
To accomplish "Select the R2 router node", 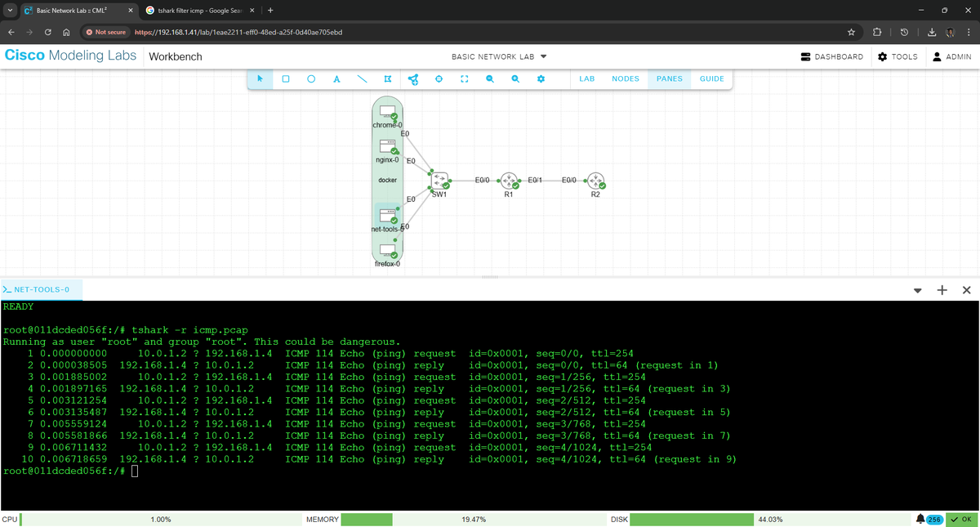I will click(596, 181).
